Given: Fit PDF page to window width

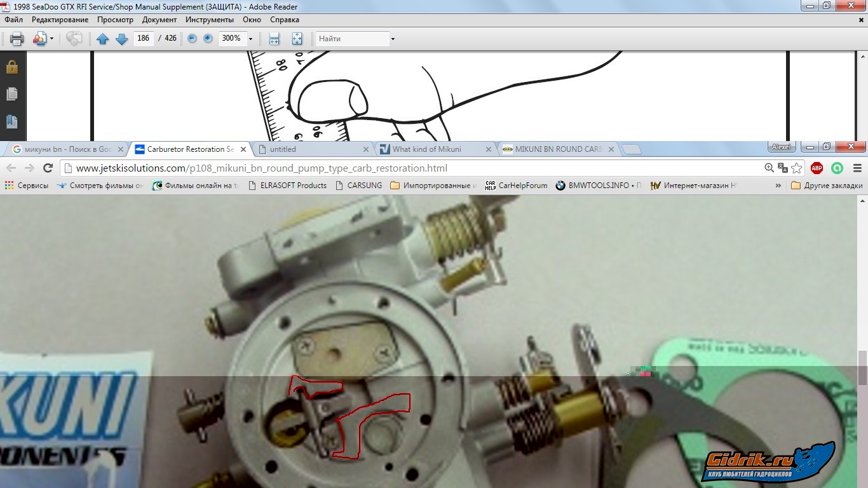Looking at the screenshot, I should [275, 39].
